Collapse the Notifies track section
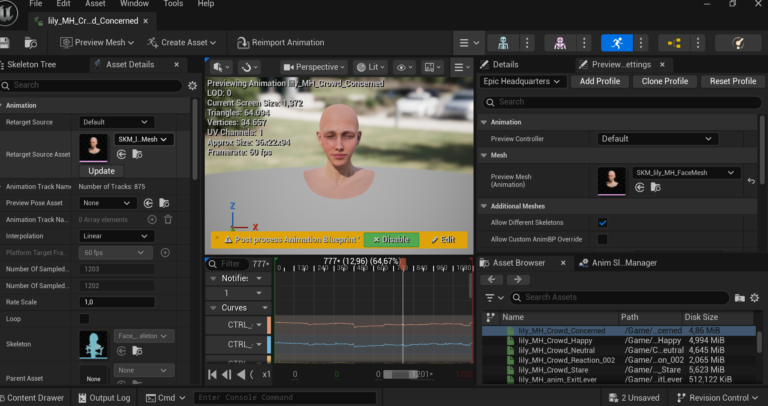 [214, 279]
